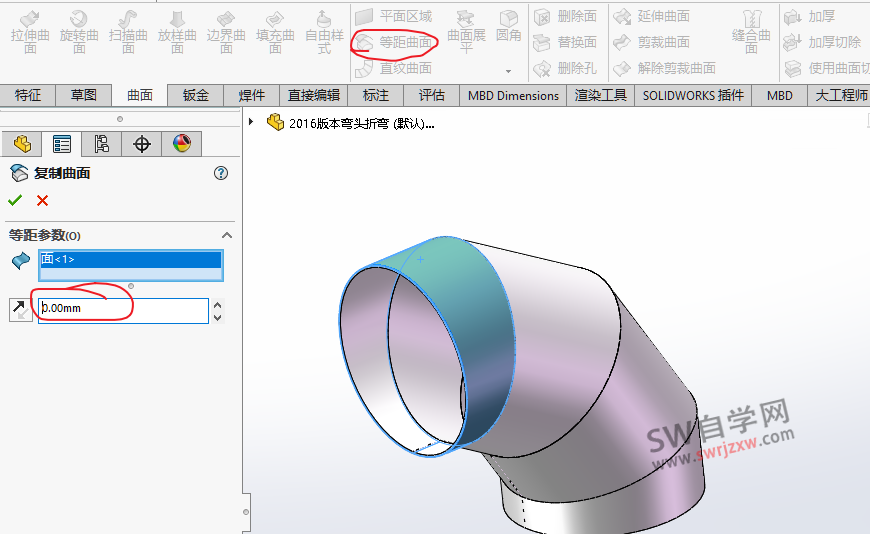Image resolution: width=870 pixels, height=534 pixels.
Task: Switch to the 标注 tab
Action: click(x=376, y=95)
